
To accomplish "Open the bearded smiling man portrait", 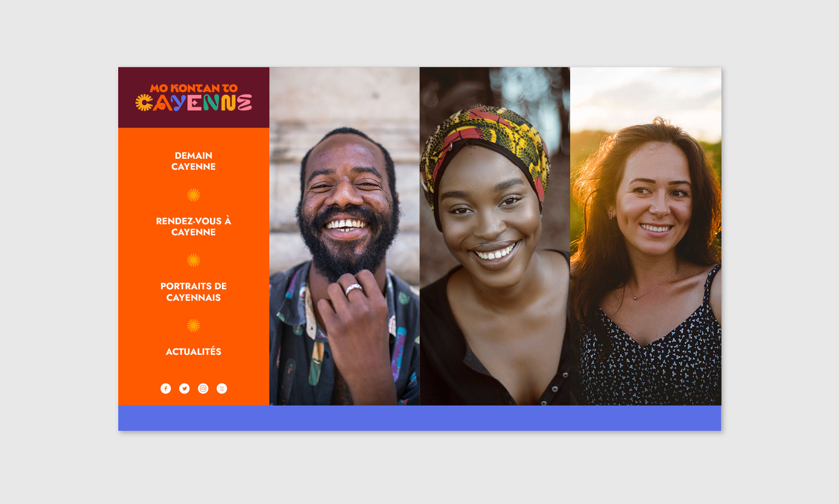I will tap(344, 236).
